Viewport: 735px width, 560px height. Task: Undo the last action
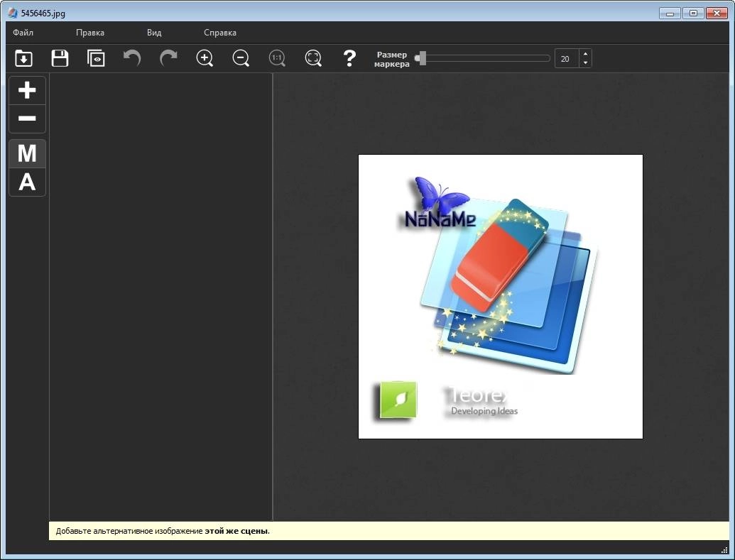132,58
